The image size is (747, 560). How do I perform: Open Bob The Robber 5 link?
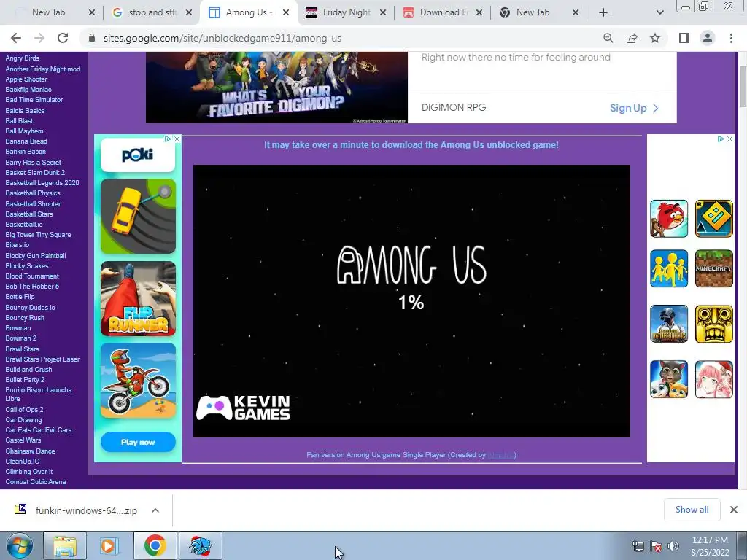coord(32,287)
